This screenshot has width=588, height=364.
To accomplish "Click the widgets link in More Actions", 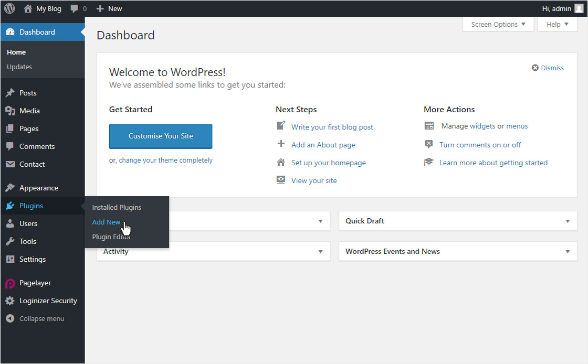I will tap(482, 126).
